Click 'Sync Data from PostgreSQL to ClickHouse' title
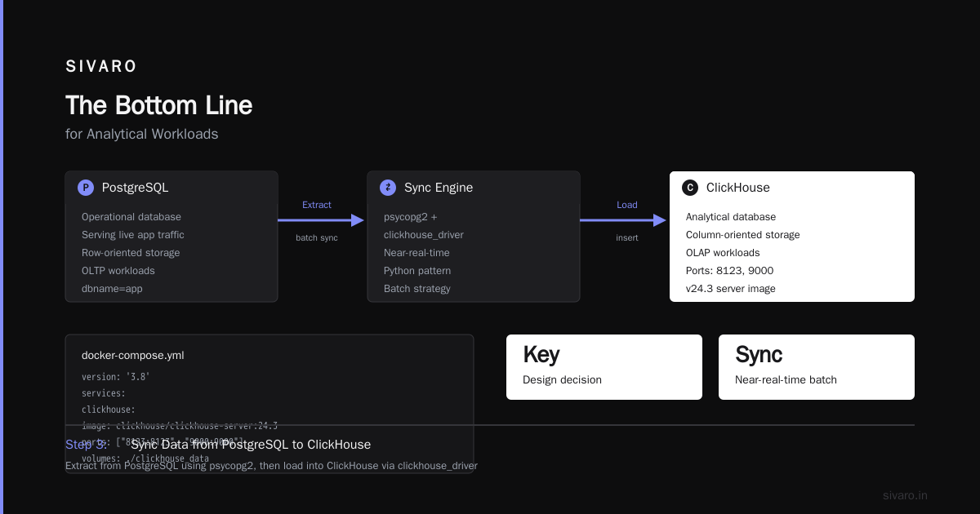The width and height of the screenshot is (980, 514). coord(251,445)
